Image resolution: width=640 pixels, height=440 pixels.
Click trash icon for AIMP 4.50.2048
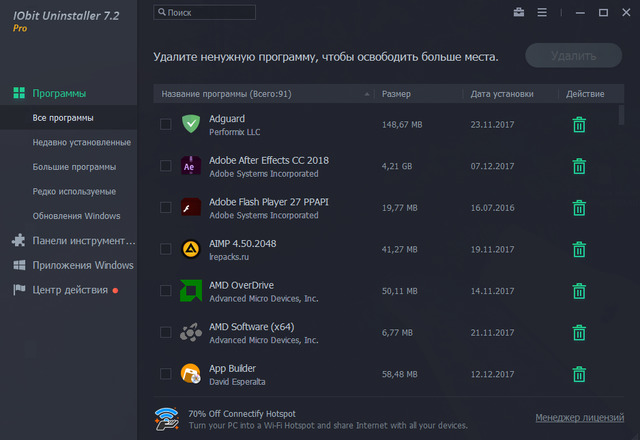click(x=579, y=249)
